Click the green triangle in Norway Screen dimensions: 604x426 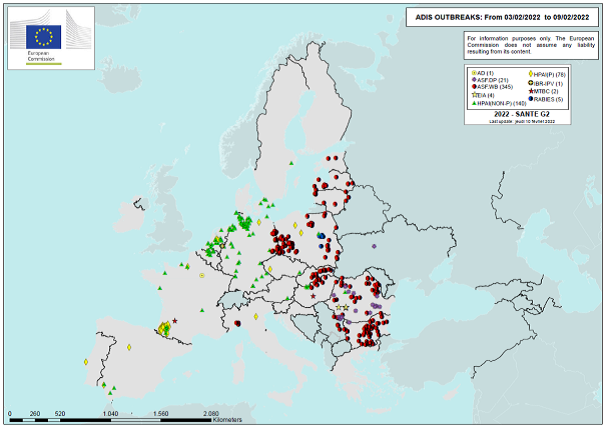click(289, 161)
